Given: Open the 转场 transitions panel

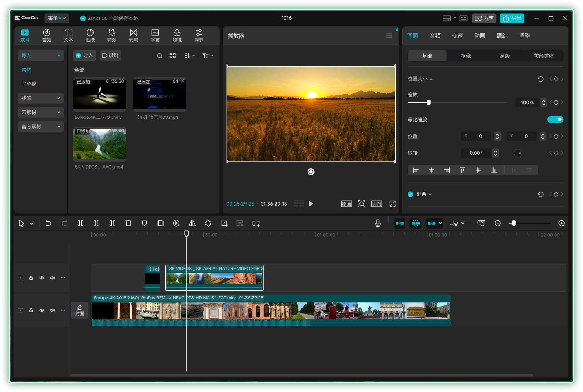Looking at the screenshot, I should pyautogui.click(x=133, y=35).
